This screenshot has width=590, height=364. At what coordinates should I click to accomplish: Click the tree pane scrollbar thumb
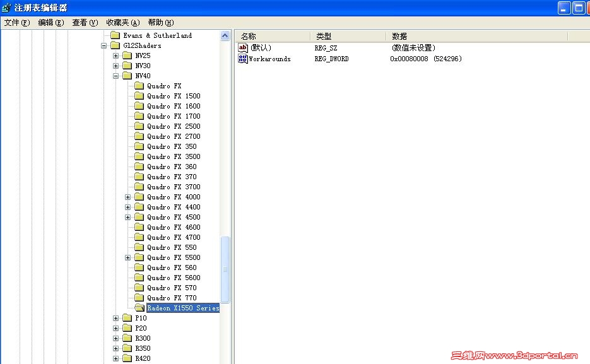click(225, 269)
